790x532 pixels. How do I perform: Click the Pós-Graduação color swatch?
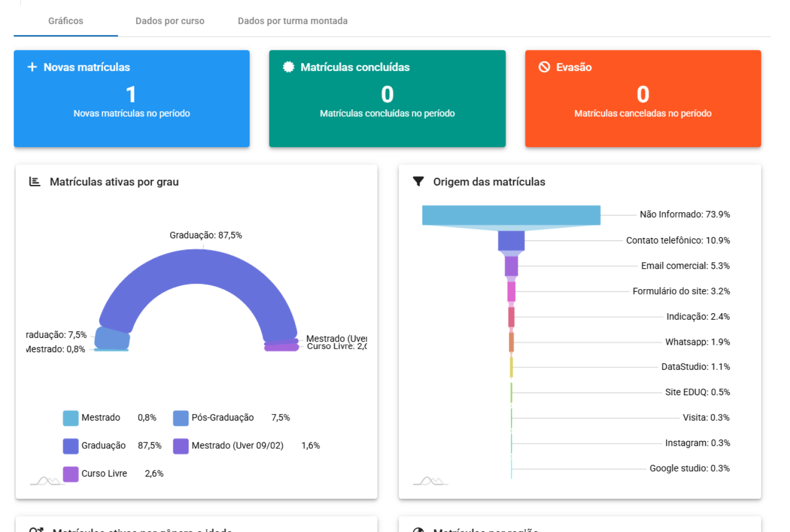coord(181,418)
